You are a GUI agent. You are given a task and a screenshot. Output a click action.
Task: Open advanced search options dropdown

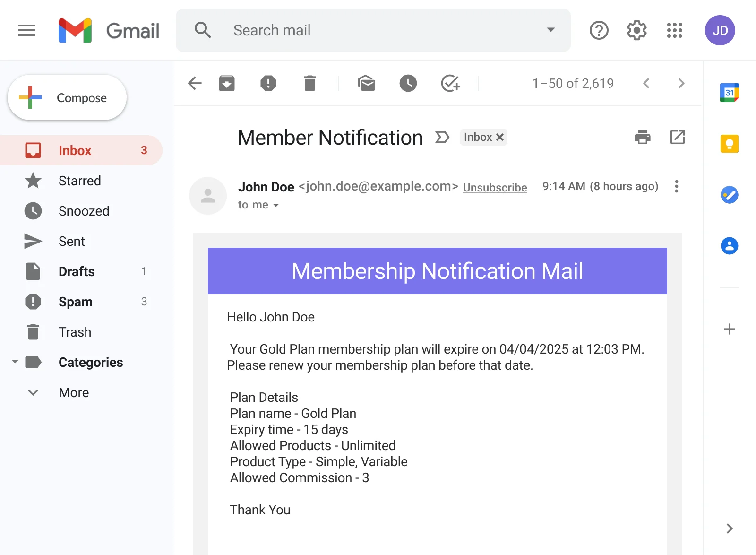click(550, 30)
